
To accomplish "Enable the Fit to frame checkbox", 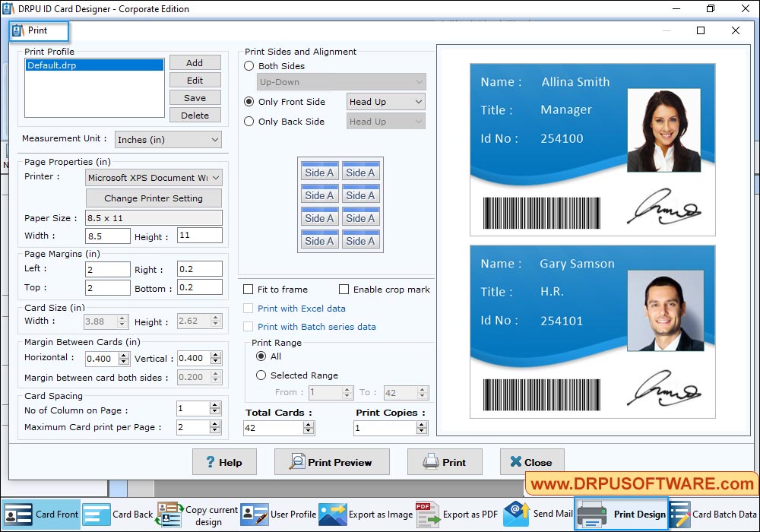I will pos(247,290).
